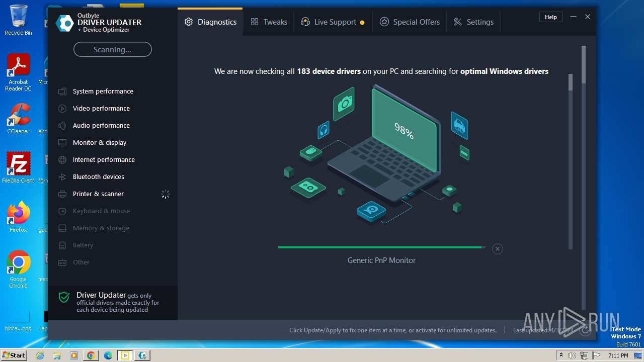Select Printer & scanner category
The image size is (644, 362).
click(x=113, y=194)
